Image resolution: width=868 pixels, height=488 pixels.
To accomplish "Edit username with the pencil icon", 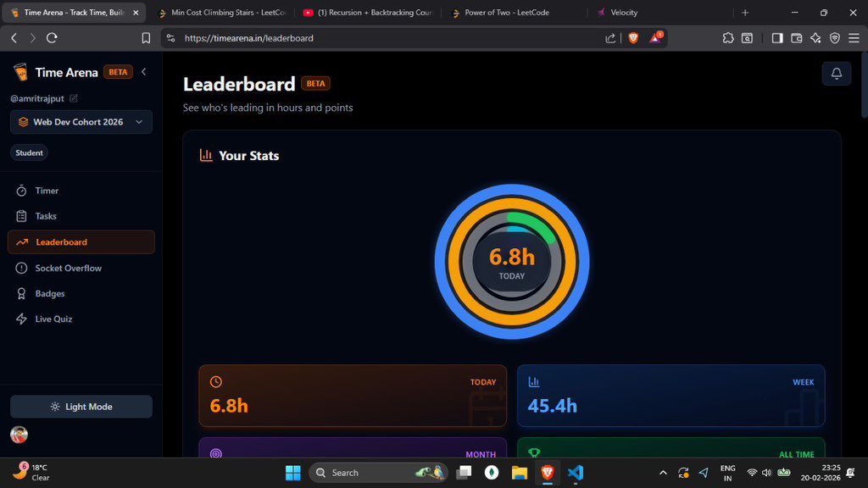I will click(74, 98).
